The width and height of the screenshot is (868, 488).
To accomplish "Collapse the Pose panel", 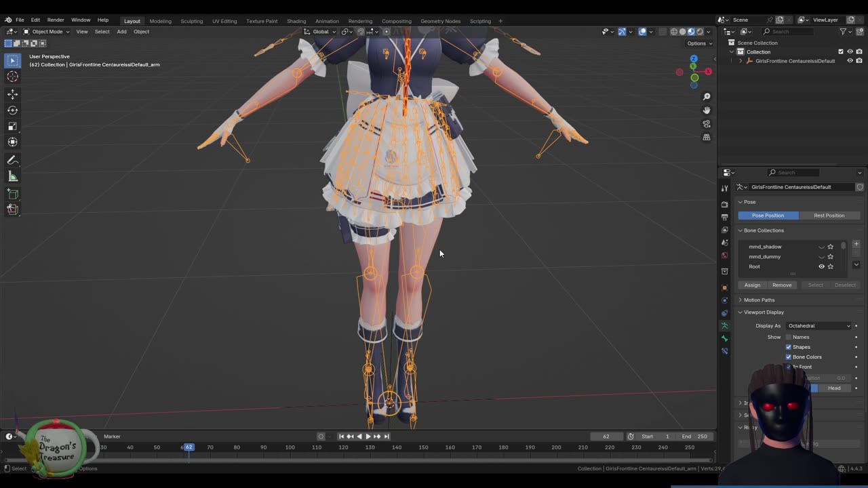I will click(x=749, y=202).
